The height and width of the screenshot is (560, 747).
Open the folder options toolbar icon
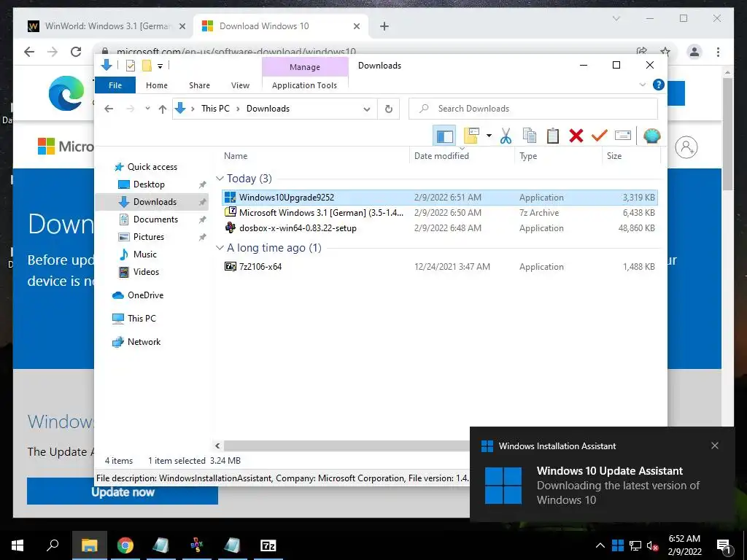tap(471, 136)
